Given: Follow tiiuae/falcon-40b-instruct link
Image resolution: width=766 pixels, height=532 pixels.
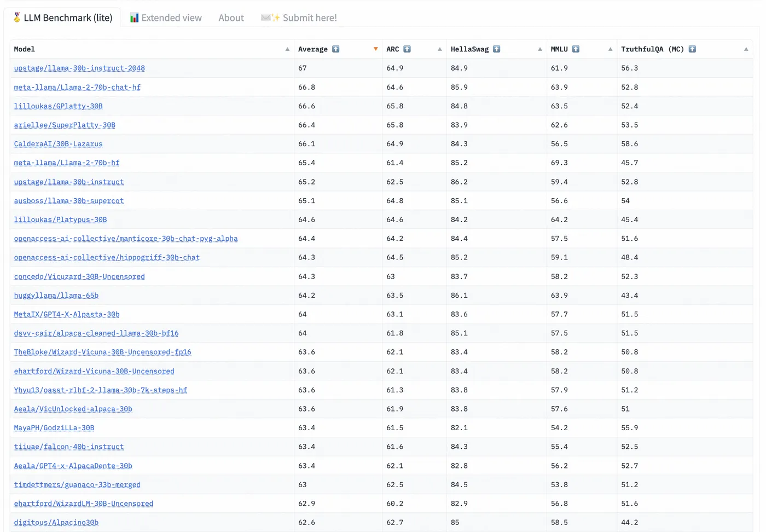Looking at the screenshot, I should pos(69,447).
